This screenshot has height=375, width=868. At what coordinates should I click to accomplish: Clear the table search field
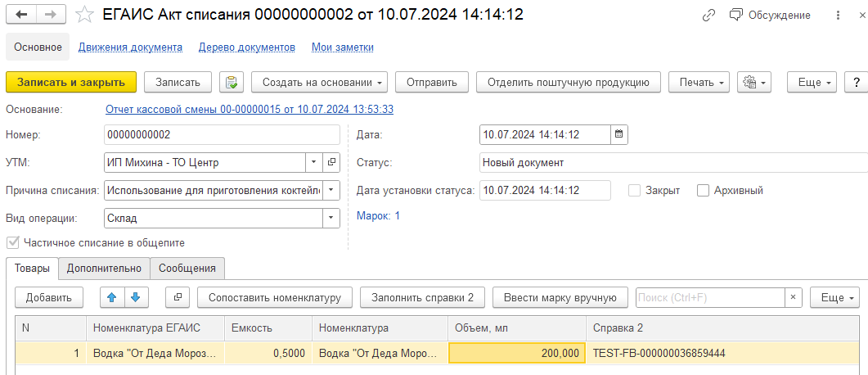[793, 297]
